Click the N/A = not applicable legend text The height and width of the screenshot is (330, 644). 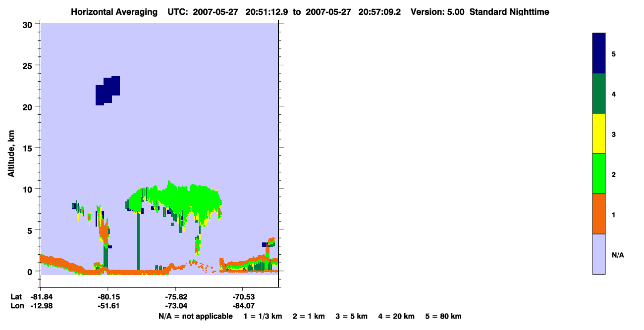click(195, 316)
